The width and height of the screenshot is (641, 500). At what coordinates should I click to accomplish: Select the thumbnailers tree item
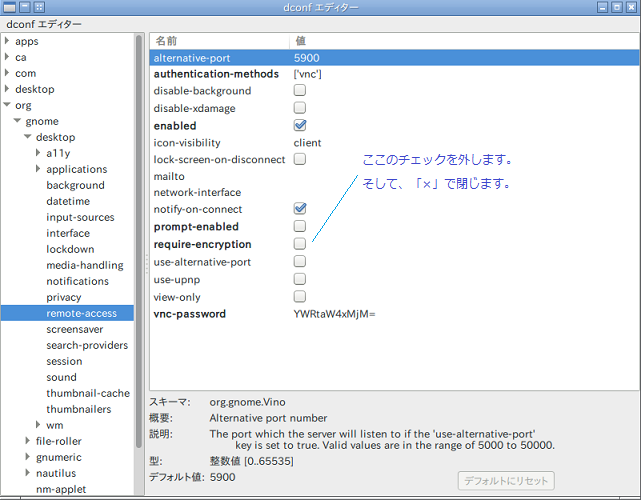78,409
